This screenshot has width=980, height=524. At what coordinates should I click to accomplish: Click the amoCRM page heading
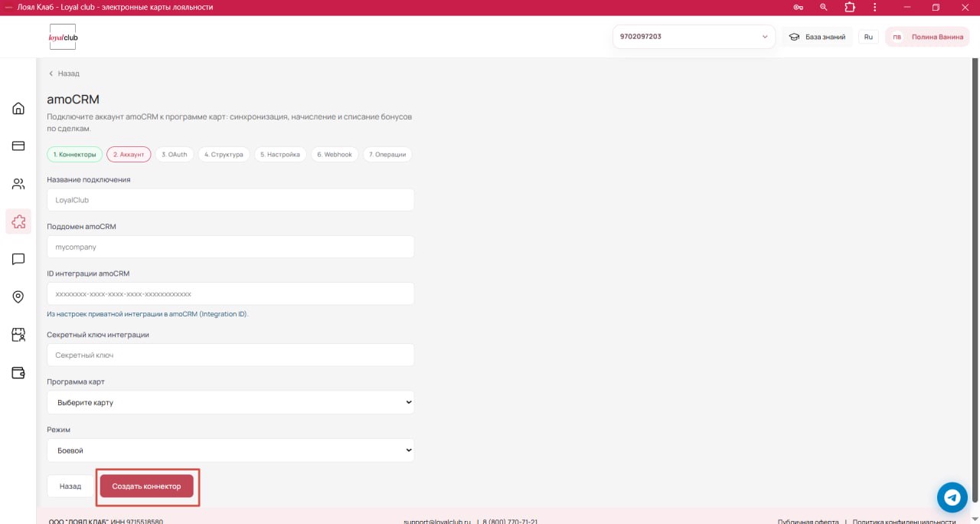(73, 100)
